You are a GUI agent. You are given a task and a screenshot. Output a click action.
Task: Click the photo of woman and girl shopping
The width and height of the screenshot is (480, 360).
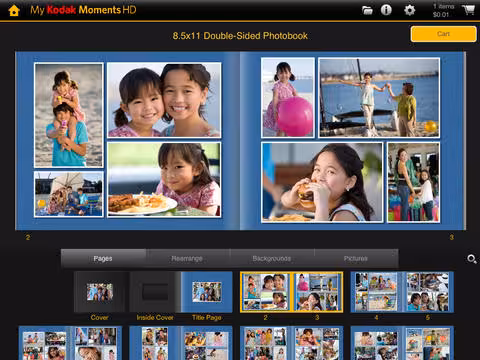pos(413,182)
